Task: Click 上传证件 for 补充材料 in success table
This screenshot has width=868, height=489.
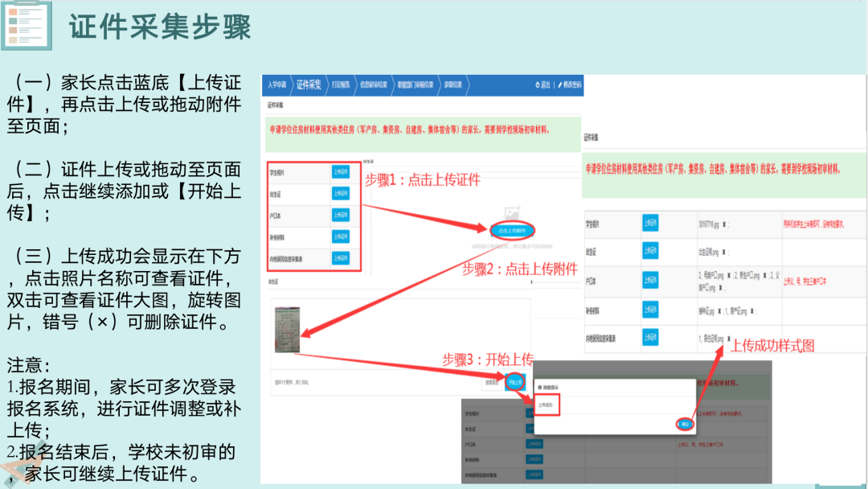Action: point(650,310)
